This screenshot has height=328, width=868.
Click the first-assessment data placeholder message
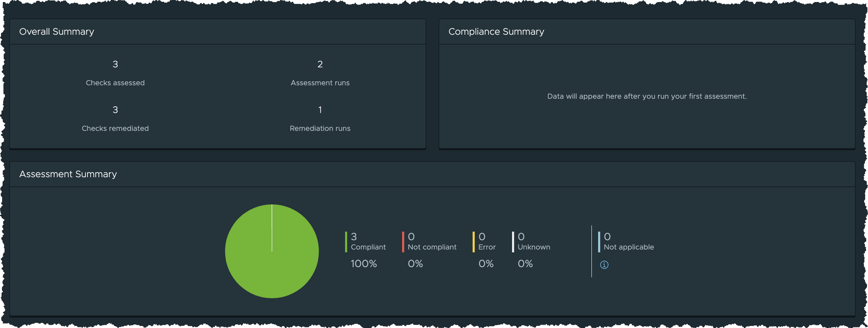(647, 96)
